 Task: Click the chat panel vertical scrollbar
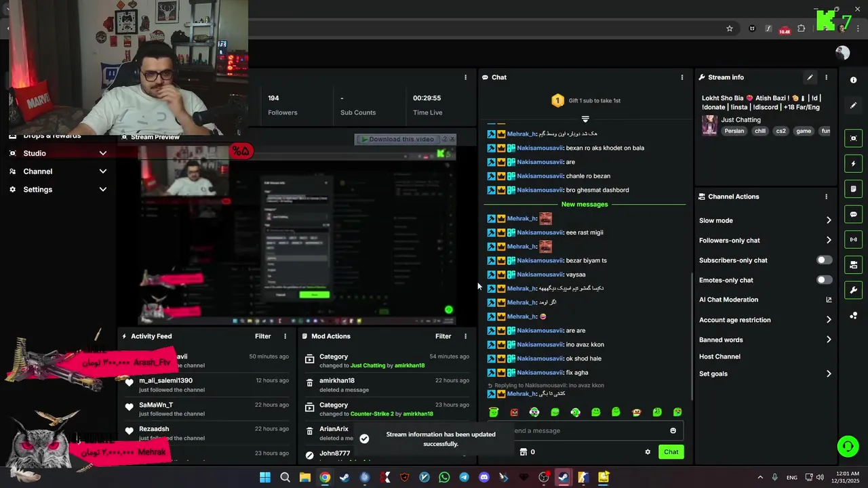[x=690, y=335]
